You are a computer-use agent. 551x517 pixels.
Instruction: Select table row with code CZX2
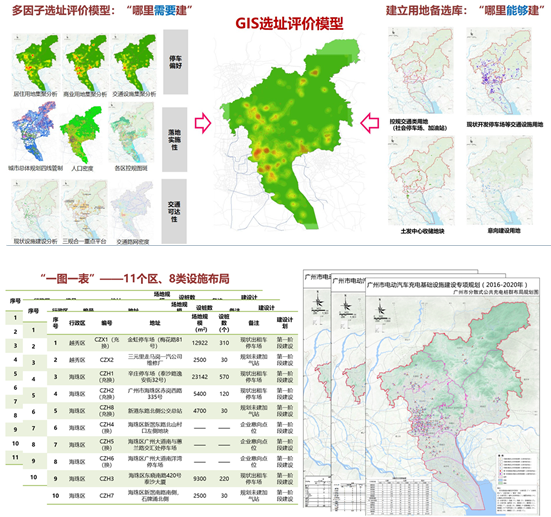click(173, 360)
